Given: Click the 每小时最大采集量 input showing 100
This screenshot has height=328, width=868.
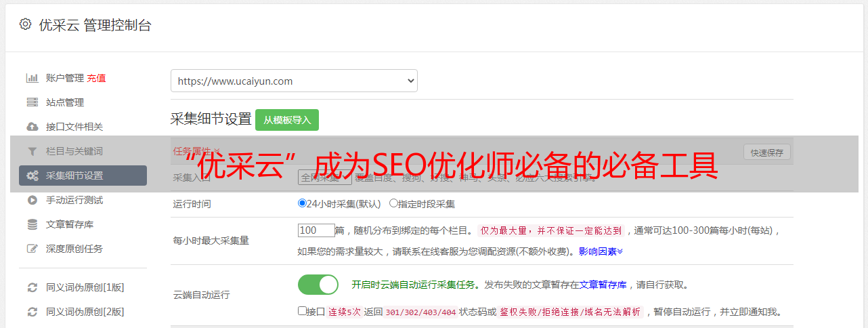Looking at the screenshot, I should click(x=316, y=230).
